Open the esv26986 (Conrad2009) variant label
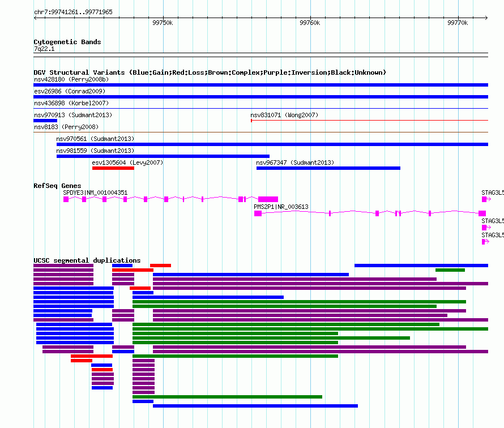 click(70, 91)
